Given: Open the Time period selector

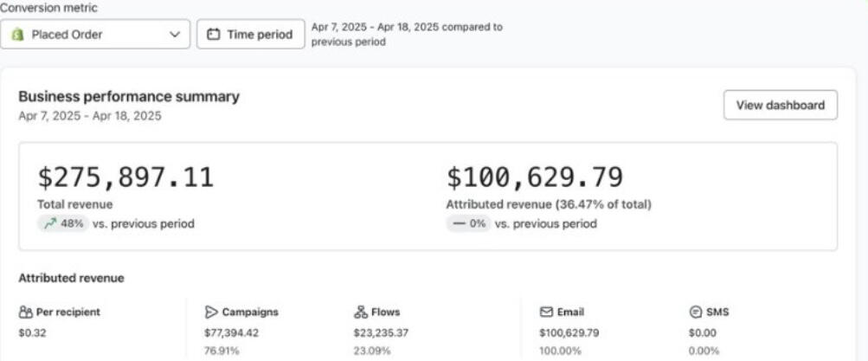Looking at the screenshot, I should (250, 35).
